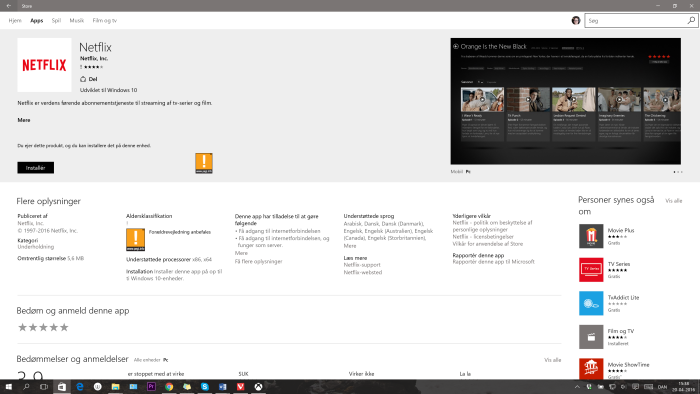Expand supported languages with Mere
Screen dimensions: 700x394
pyautogui.click(x=350, y=246)
